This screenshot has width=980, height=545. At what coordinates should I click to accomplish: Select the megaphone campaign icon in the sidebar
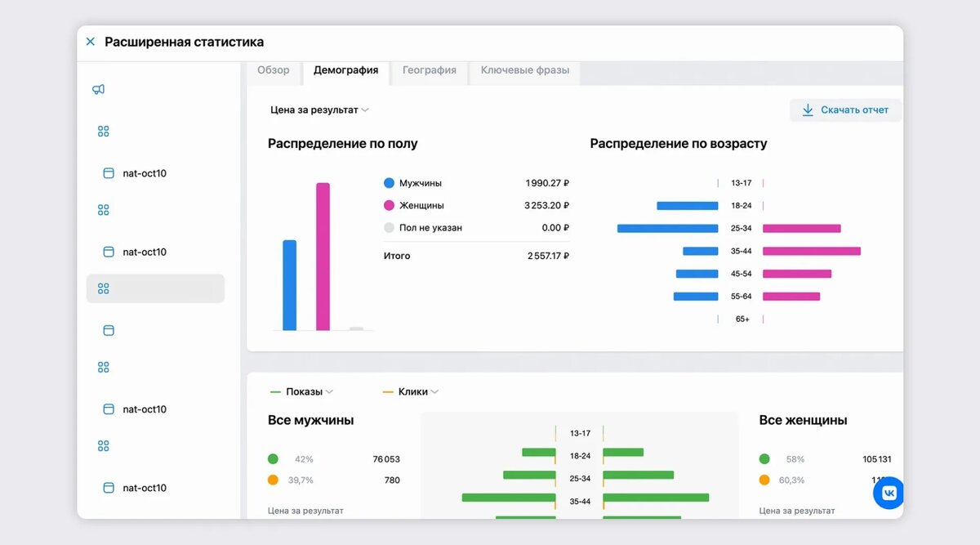tap(98, 89)
